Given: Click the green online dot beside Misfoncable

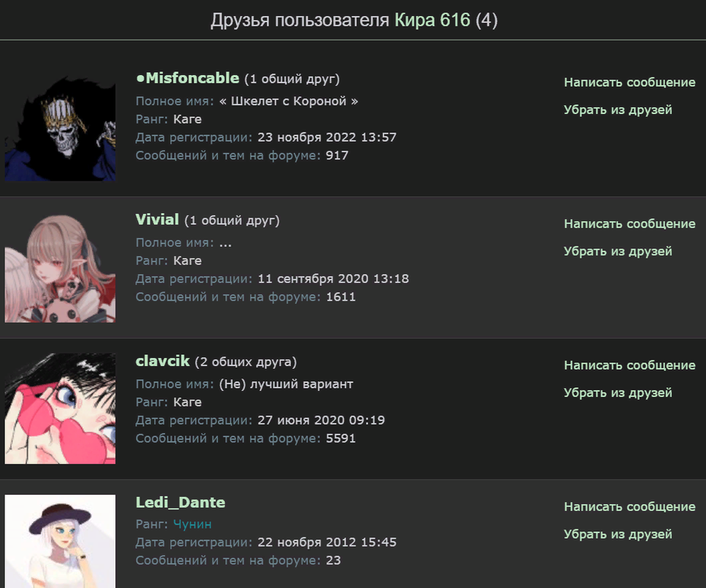Looking at the screenshot, I should point(140,79).
